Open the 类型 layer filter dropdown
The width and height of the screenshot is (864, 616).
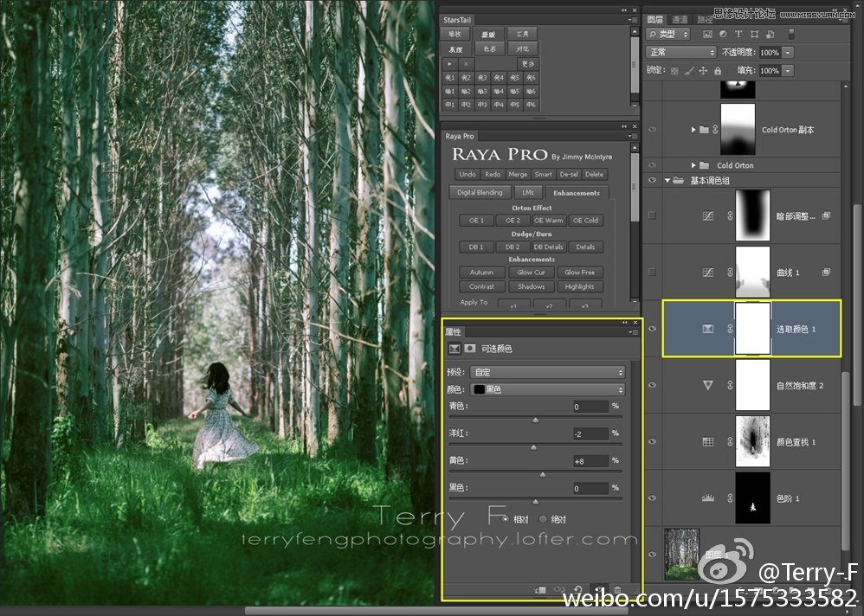[x=667, y=34]
